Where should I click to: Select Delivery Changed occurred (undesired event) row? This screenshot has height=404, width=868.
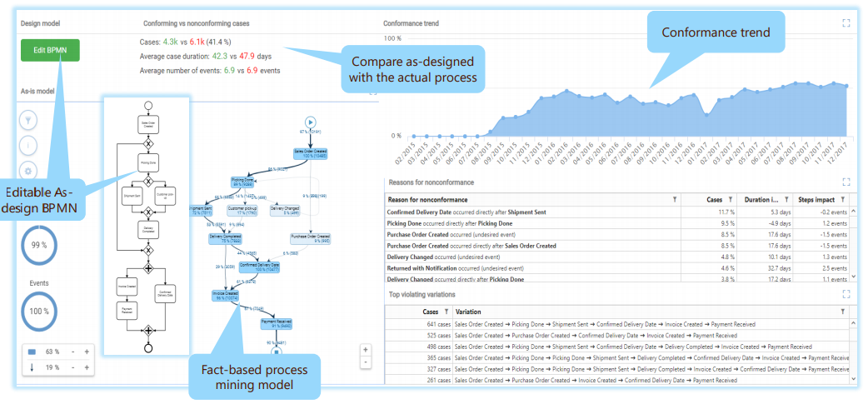click(x=617, y=257)
